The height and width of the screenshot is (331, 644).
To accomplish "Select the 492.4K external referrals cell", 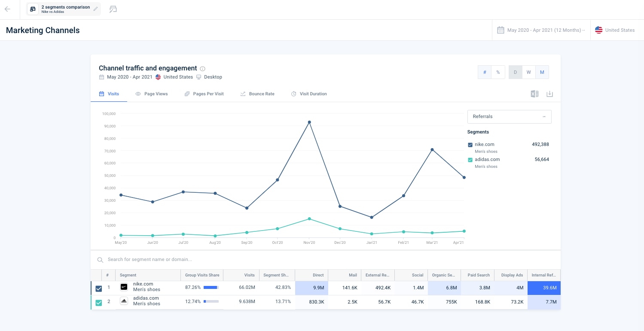I will pyautogui.click(x=378, y=288).
